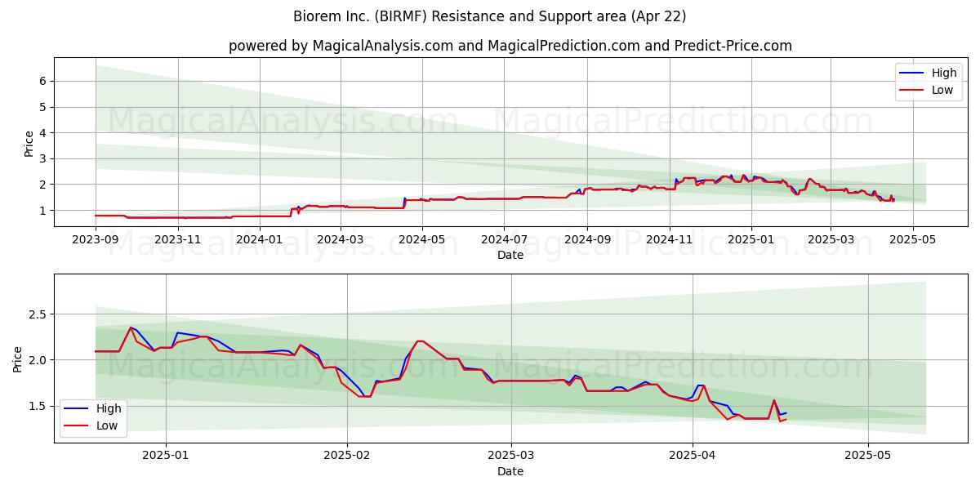This screenshot has height=490, width=980.
Task: Click the top chart price tick '4'
Action: [x=41, y=132]
